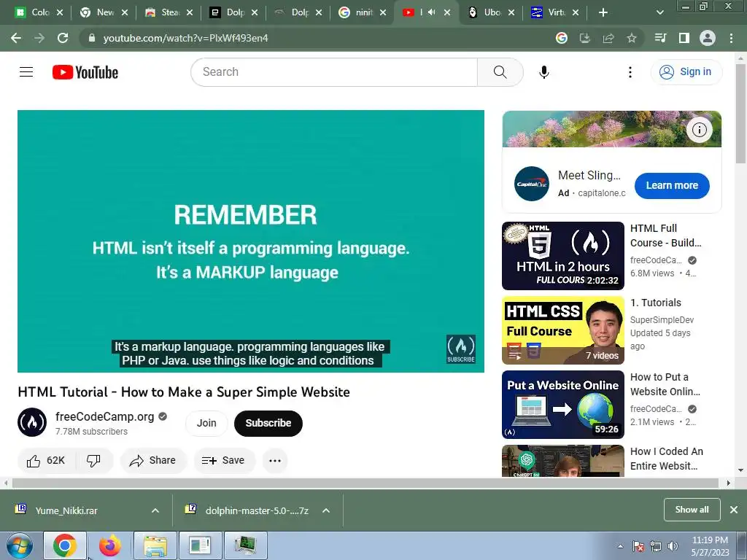Image resolution: width=747 pixels, height=560 pixels.
Task: Click the install/download page icon in address bar
Action: click(x=584, y=38)
